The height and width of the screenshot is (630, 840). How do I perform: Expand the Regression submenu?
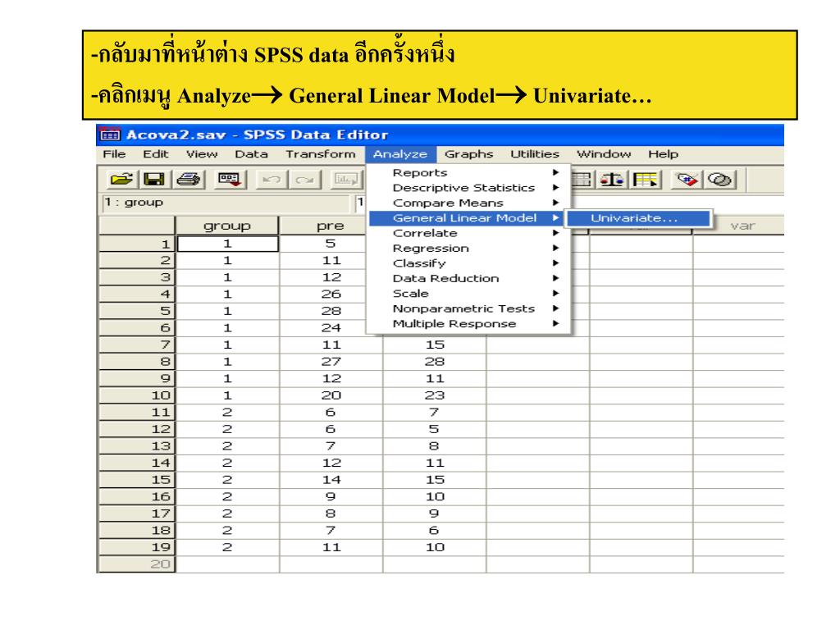[x=468, y=248]
